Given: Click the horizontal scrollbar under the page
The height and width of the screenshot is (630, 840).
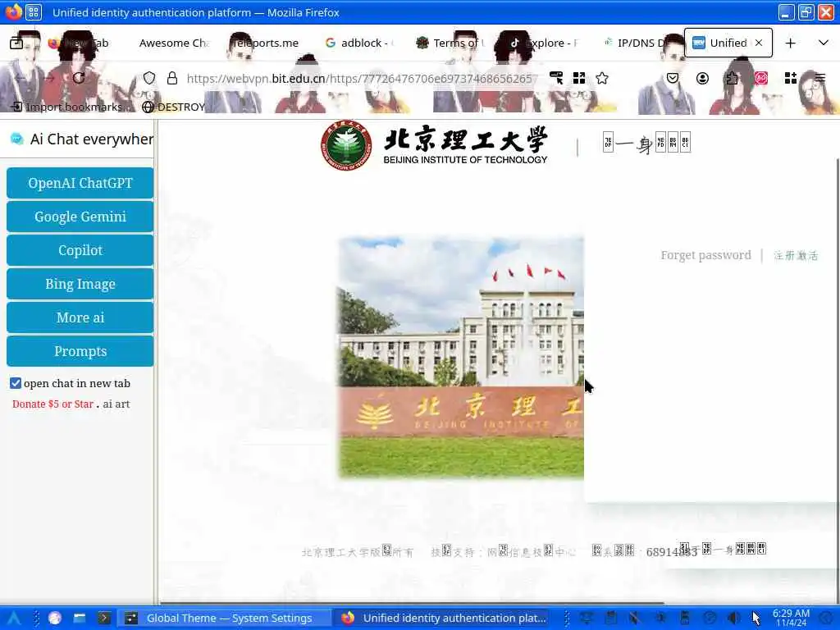Looking at the screenshot, I should point(413,603).
